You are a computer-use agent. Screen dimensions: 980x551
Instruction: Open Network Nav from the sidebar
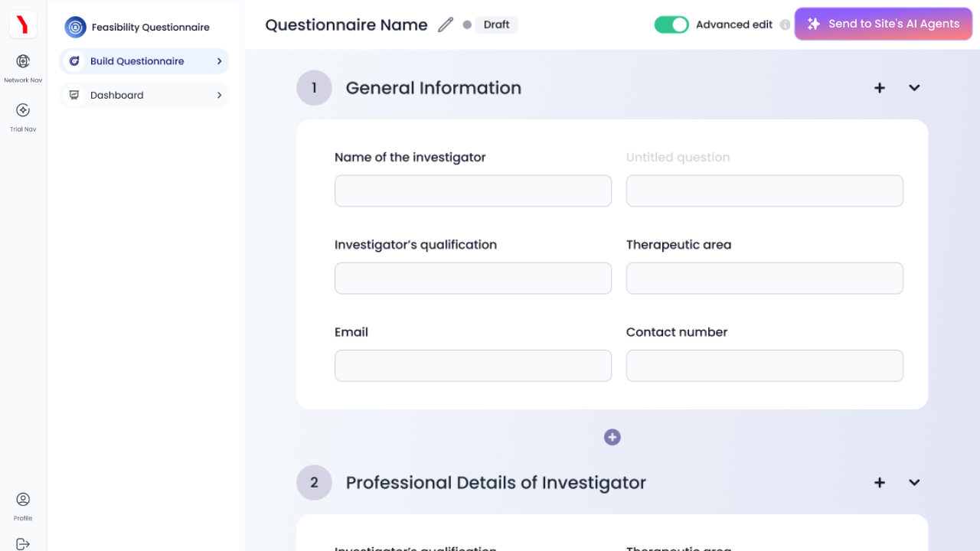(x=23, y=62)
